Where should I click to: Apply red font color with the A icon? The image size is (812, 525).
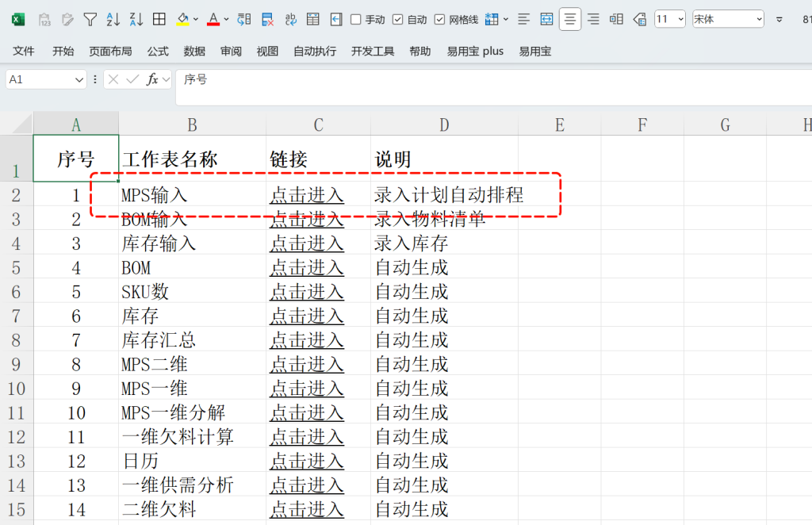[x=213, y=20]
